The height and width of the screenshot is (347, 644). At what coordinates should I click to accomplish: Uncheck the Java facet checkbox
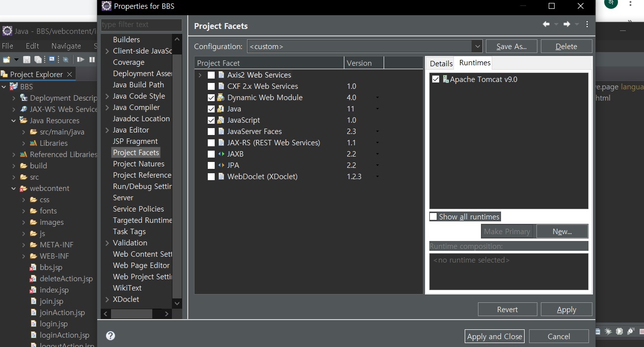click(211, 109)
